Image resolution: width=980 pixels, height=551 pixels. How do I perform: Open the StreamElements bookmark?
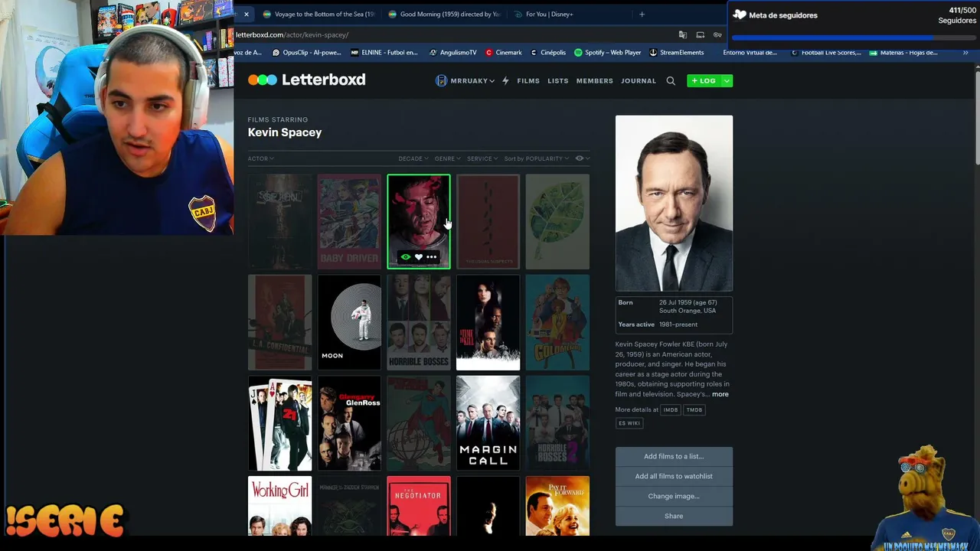pos(677,53)
